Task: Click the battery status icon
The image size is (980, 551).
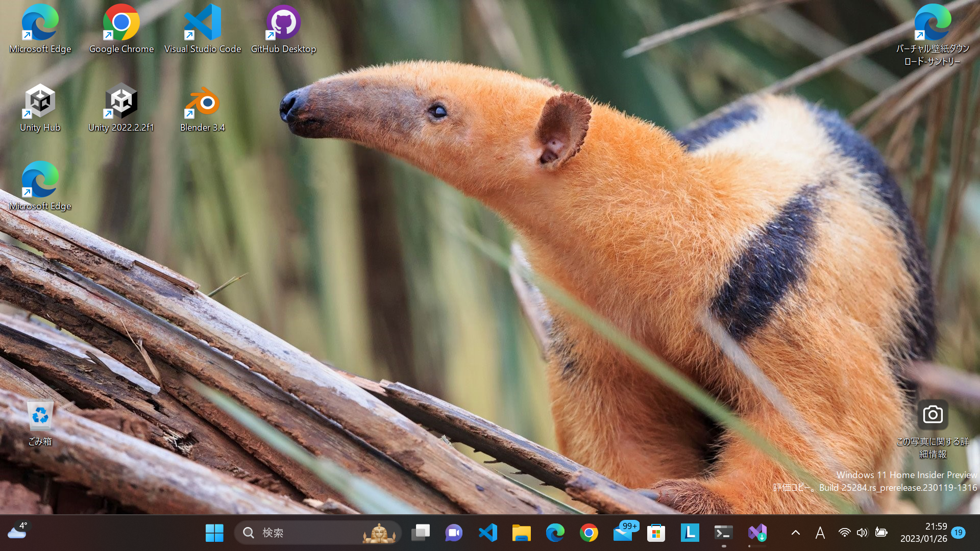Action: pyautogui.click(x=881, y=533)
